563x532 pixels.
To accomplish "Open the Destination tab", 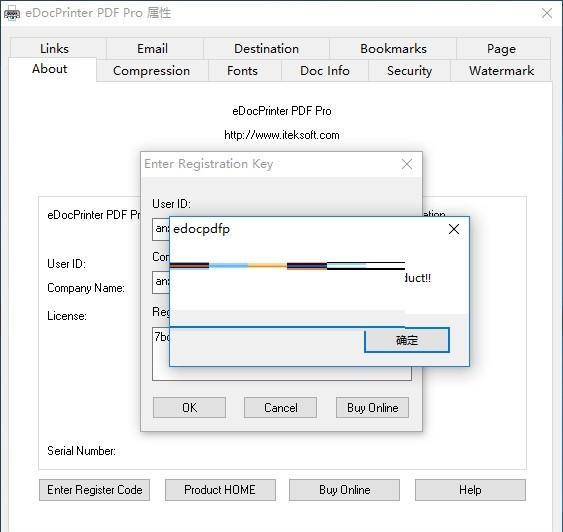I will coord(266,48).
